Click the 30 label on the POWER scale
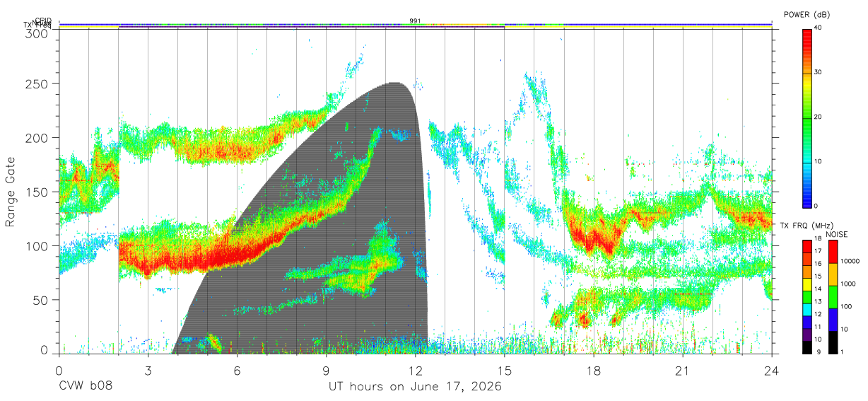 point(819,72)
